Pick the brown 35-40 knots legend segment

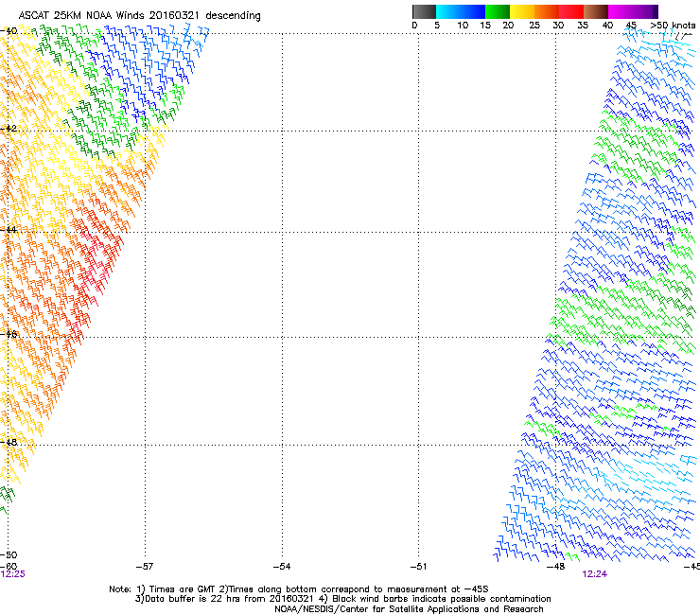point(596,11)
